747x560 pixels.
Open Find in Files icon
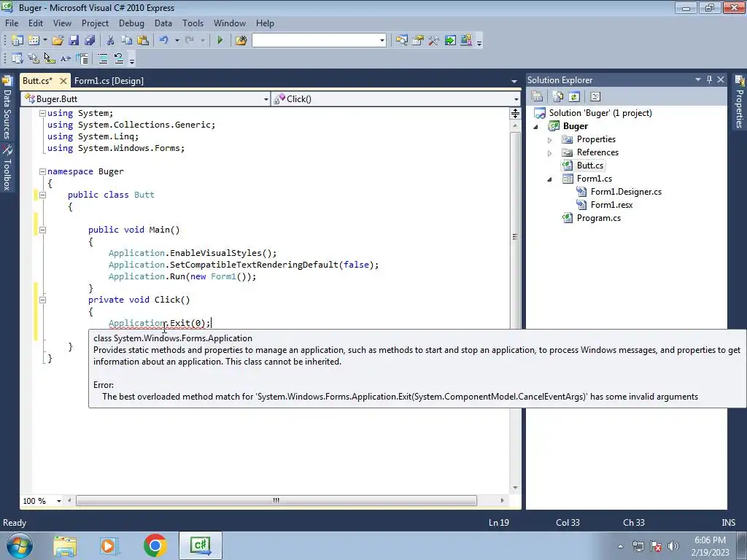[x=241, y=41]
